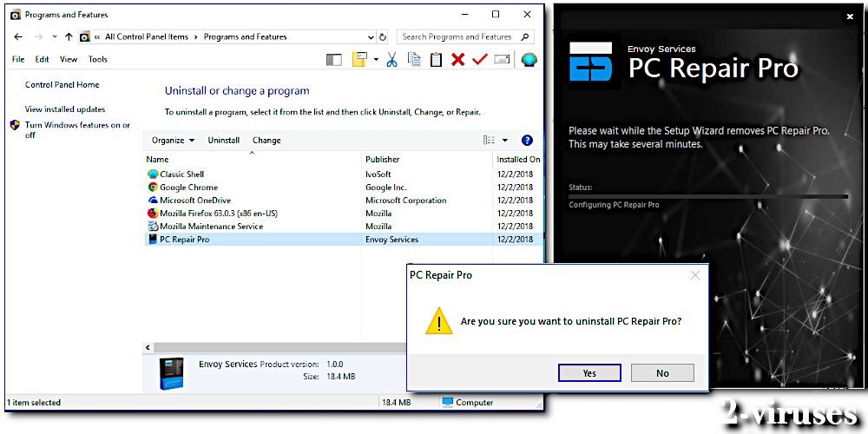Expand the address bar history dropdown

pos(371,37)
